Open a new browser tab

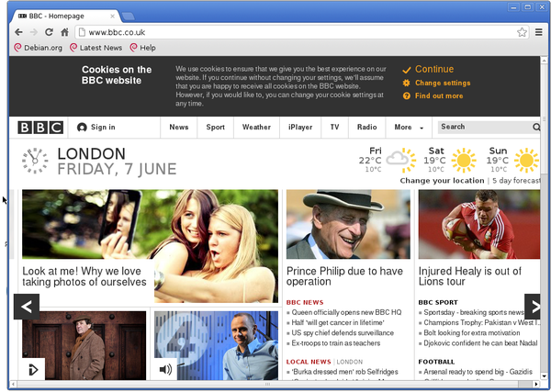(128, 17)
